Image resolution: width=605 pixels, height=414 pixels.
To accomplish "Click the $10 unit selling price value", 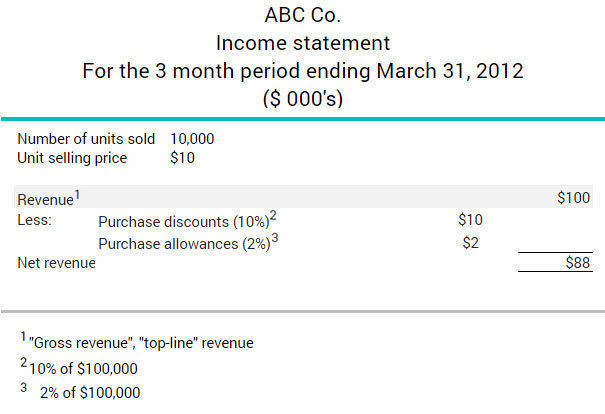I will 183,158.
